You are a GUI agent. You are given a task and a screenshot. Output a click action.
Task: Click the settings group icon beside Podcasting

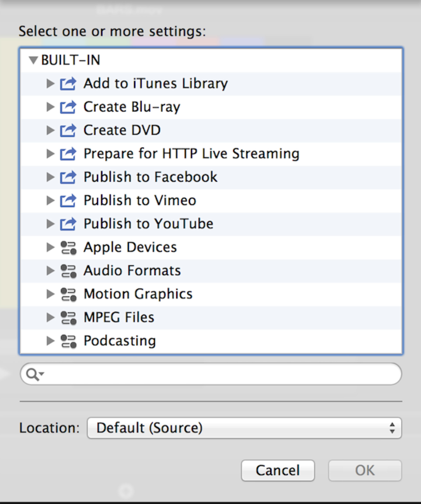coord(68,341)
